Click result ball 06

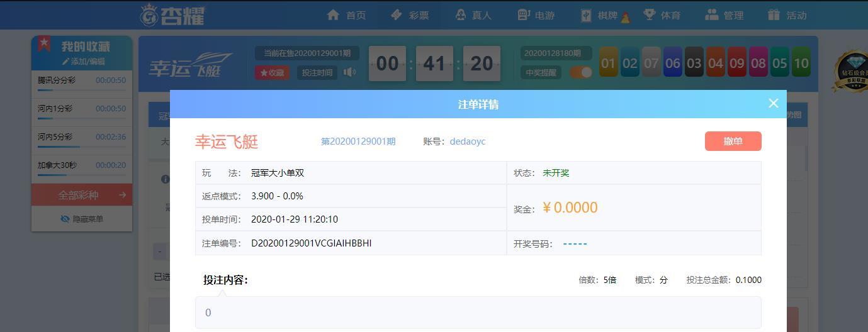[673, 62]
